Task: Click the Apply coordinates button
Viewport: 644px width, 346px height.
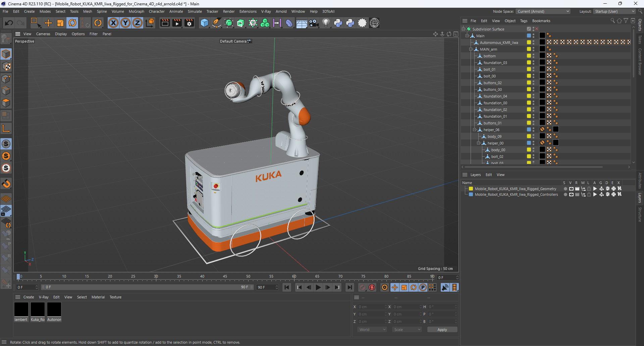Action: coord(442,330)
